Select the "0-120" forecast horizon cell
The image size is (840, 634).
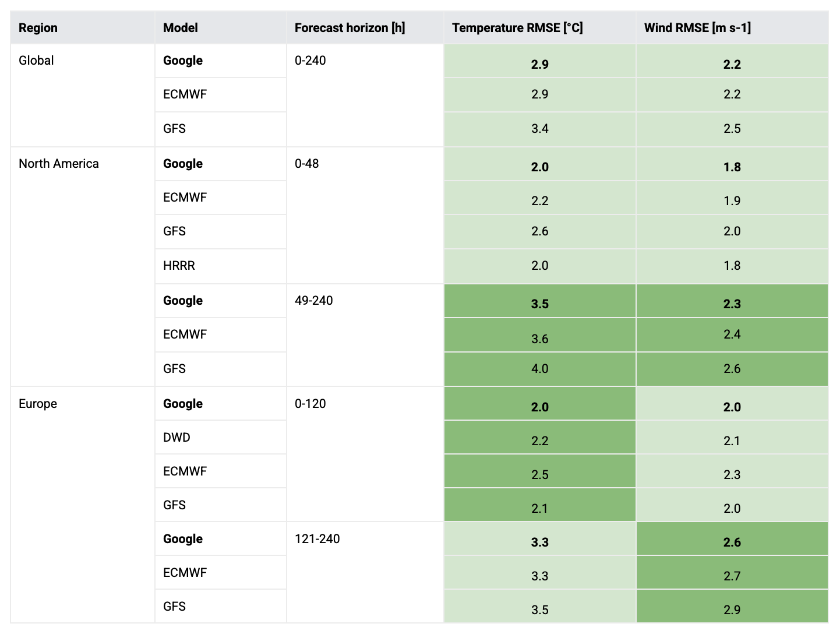pyautogui.click(x=310, y=404)
